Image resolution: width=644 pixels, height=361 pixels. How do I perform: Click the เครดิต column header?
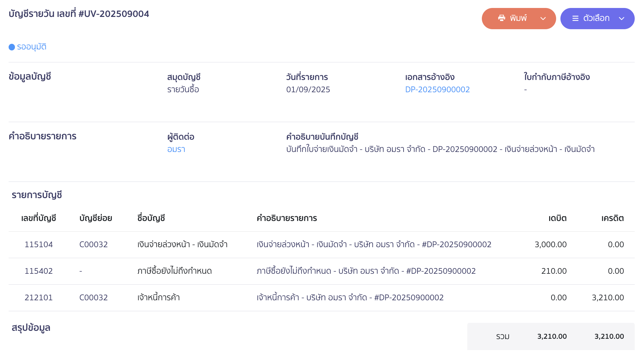[x=612, y=218]
